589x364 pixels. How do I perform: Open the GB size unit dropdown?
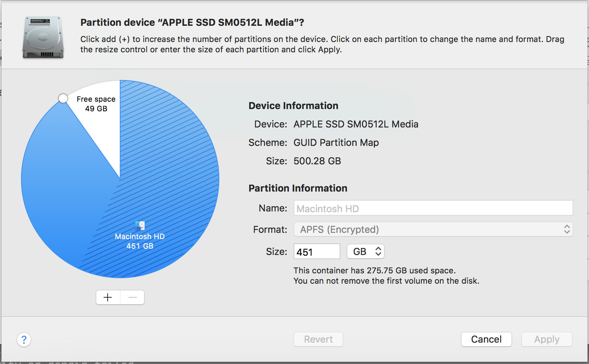point(365,252)
